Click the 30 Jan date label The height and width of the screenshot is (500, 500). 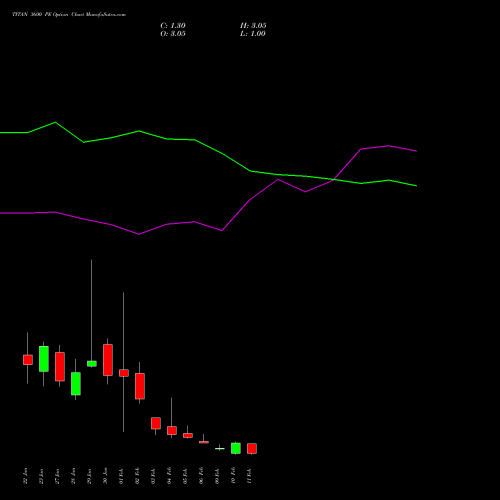click(106, 476)
